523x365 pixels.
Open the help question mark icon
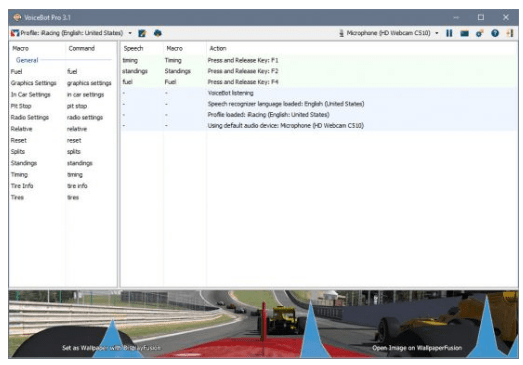pos(495,33)
